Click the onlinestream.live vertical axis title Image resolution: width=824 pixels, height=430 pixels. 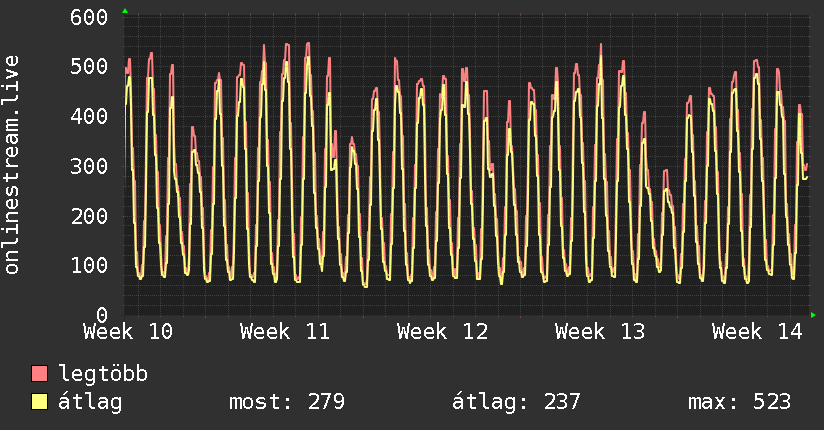click(12, 165)
